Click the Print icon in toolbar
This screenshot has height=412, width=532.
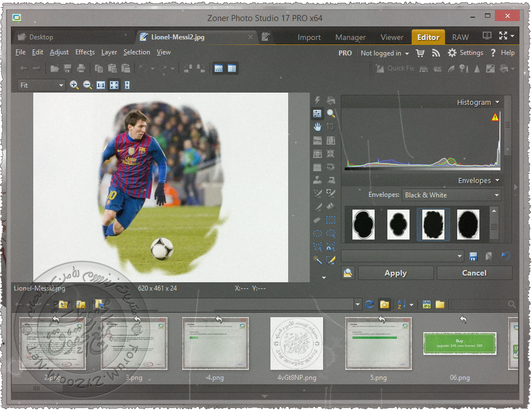81,69
